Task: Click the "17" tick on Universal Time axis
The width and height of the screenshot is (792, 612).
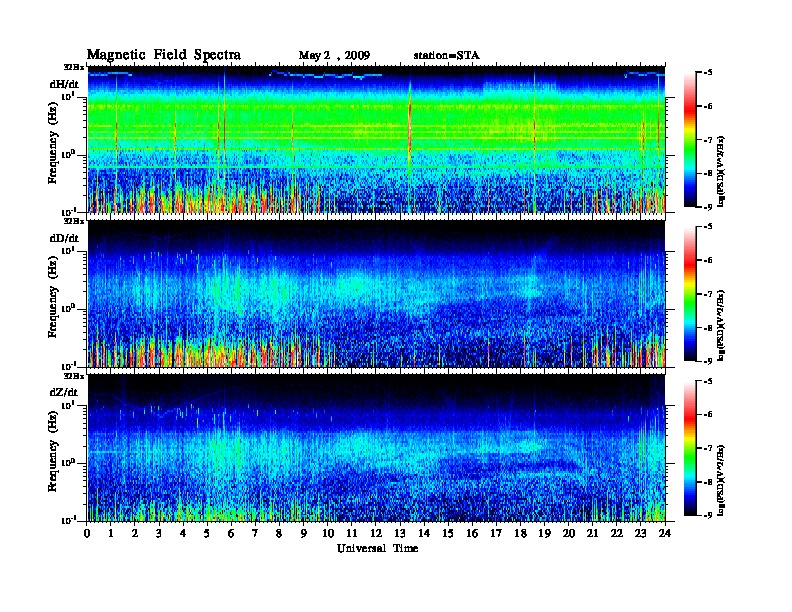Action: (x=496, y=533)
